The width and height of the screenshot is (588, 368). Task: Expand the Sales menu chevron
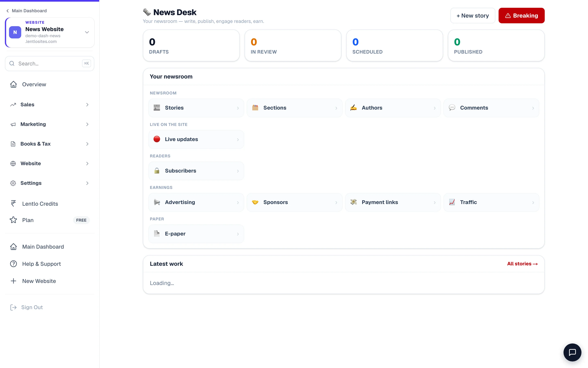tap(87, 105)
